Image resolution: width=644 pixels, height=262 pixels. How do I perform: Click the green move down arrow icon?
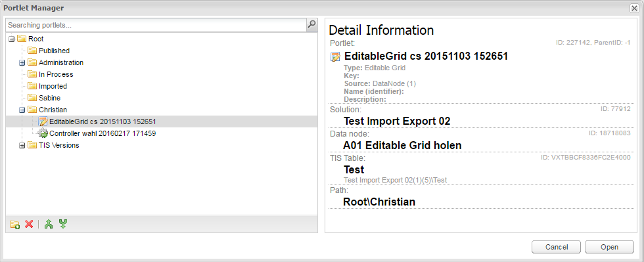(63, 224)
